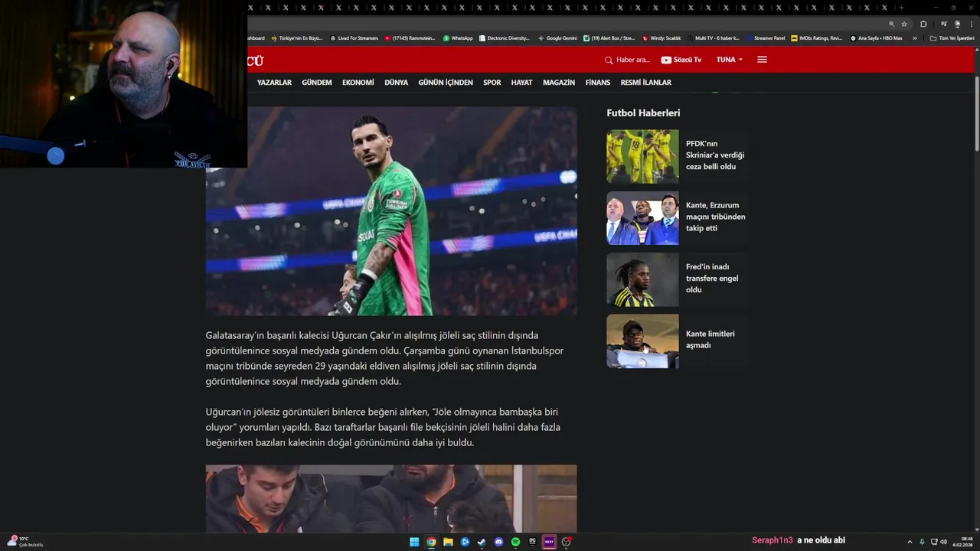Open Chrome extensions puzzle icon
Screen dimensions: 980x551
pos(923,24)
